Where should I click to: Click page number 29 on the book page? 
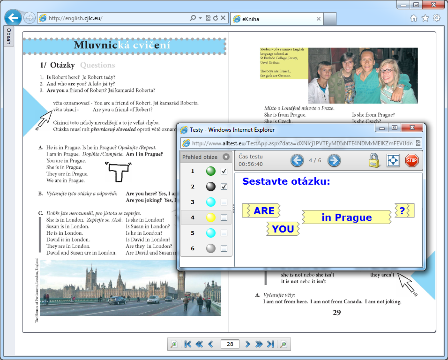click(337, 313)
